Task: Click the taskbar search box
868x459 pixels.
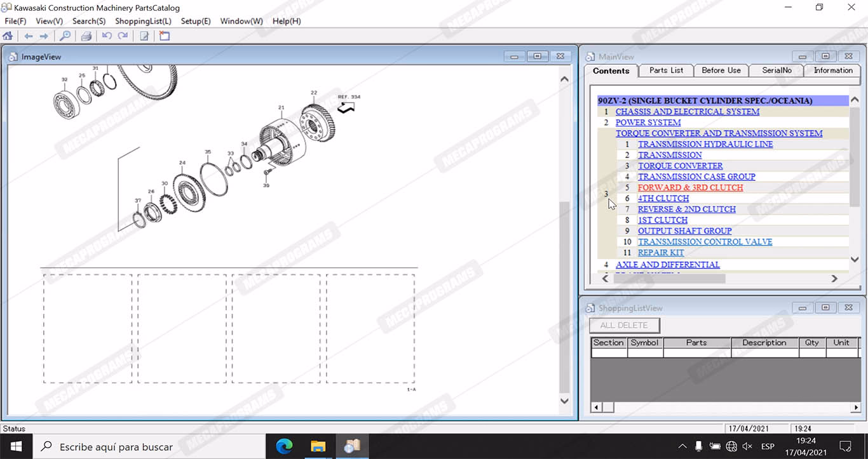Action: pos(149,446)
